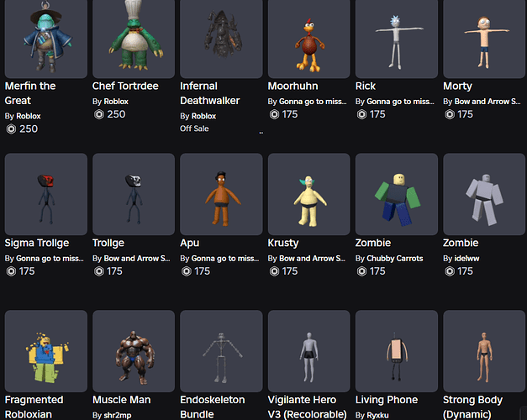Open creator Roblox under Infernal Deathwalker

click(x=203, y=116)
